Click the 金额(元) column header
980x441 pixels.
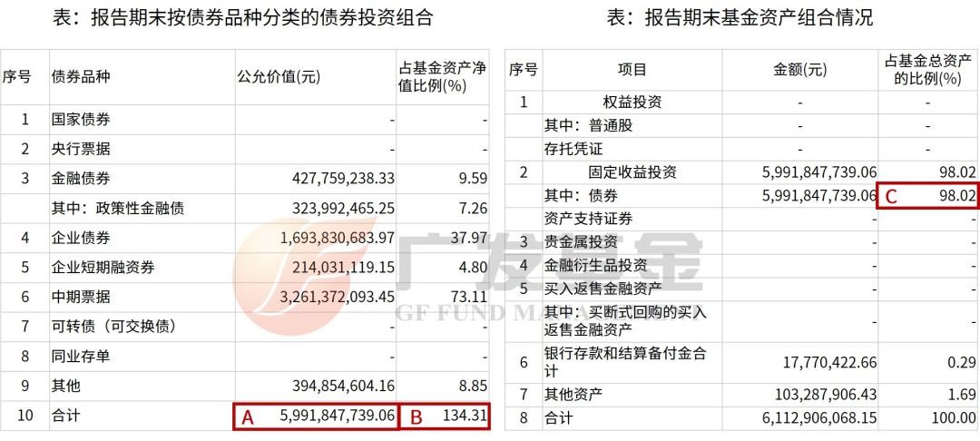[799, 70]
